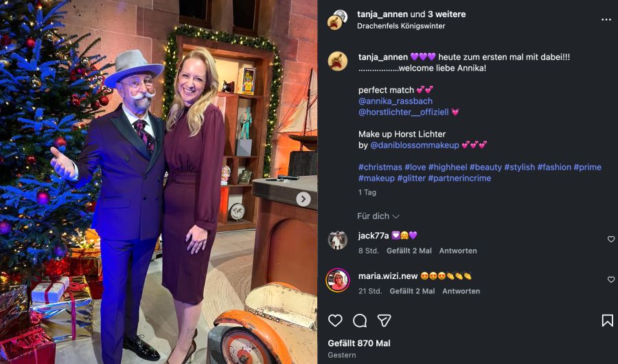Screen dimensions: 618x364
Task: Open the post's tanja_annen header avatar
Action: (337, 20)
